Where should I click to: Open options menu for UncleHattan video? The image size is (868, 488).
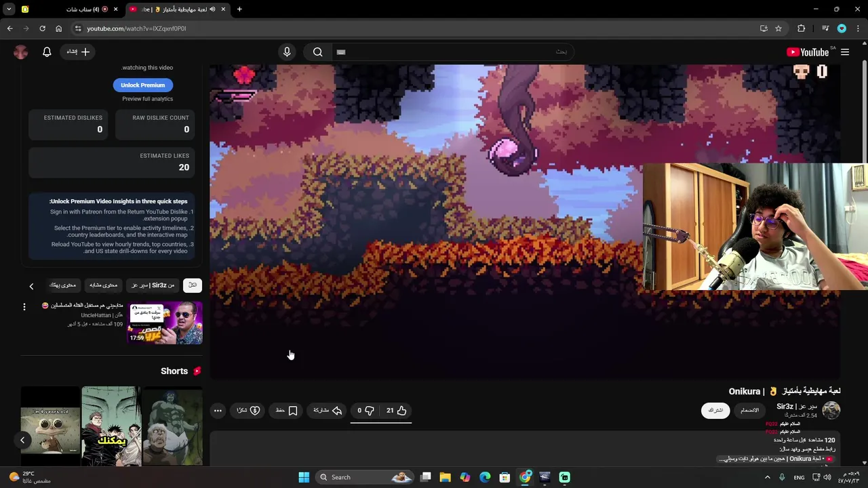[x=24, y=307]
